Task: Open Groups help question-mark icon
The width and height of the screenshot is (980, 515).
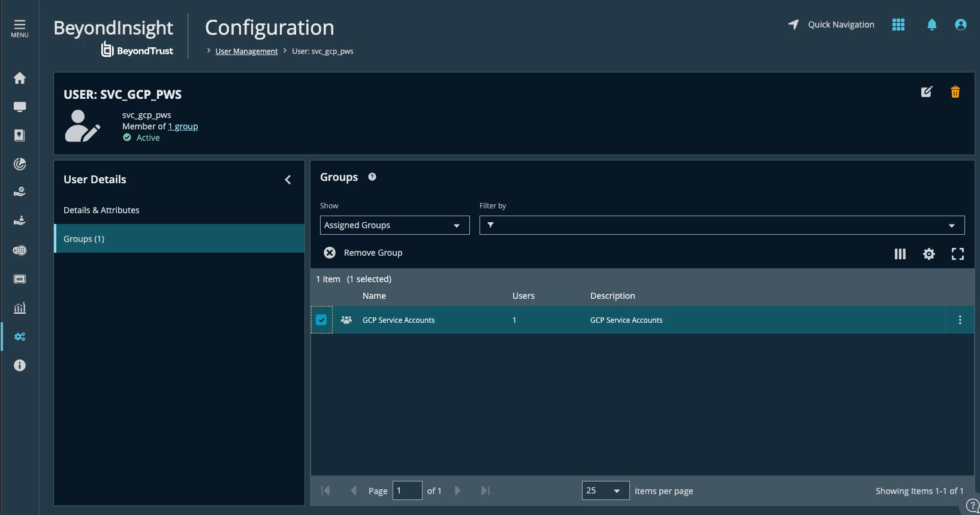Action: 372,177
